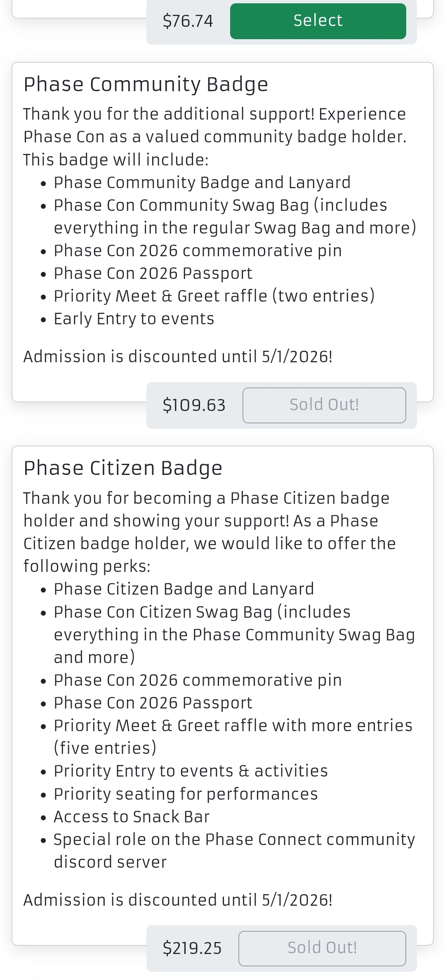Screen dimensions: 445x980
Task: Click 'Phase Citizen Badge and Lanyard' list item
Action: (x=184, y=589)
